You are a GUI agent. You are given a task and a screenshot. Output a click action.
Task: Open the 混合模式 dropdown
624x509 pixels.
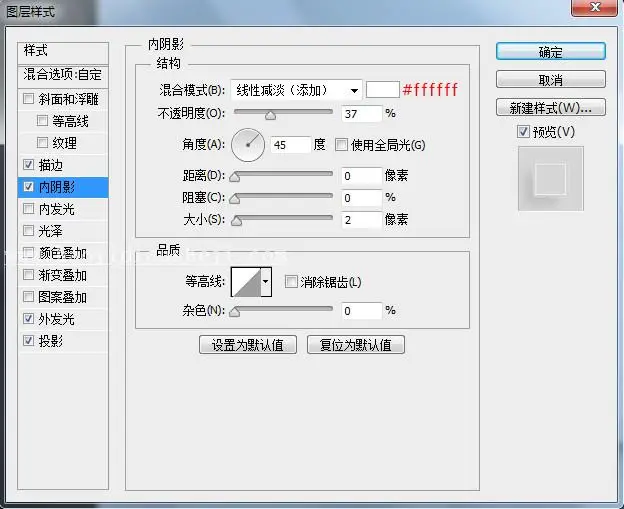[x=296, y=90]
